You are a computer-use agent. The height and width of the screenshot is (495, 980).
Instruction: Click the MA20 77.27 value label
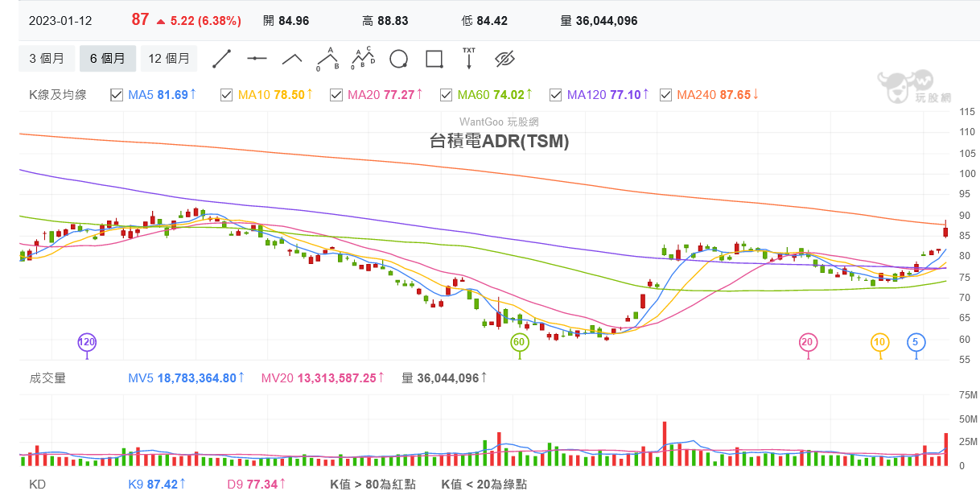tap(386, 95)
